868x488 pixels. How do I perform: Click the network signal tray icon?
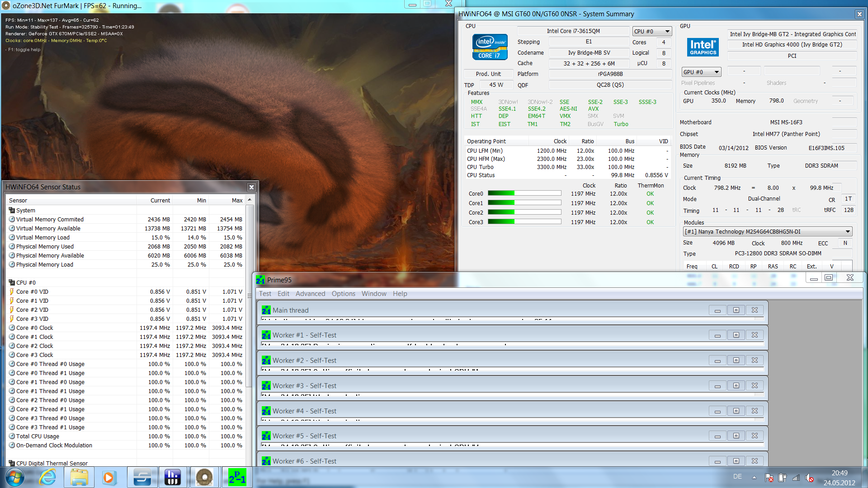tap(796, 478)
